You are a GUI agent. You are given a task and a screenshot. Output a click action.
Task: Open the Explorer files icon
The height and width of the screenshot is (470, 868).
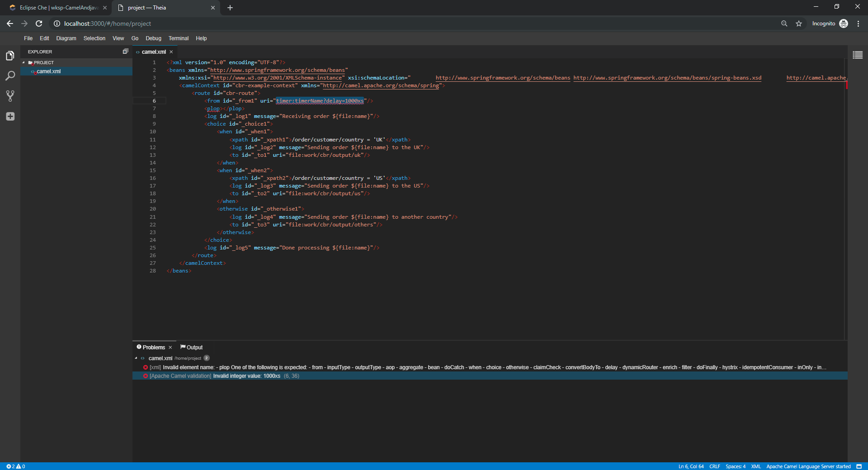pos(9,55)
